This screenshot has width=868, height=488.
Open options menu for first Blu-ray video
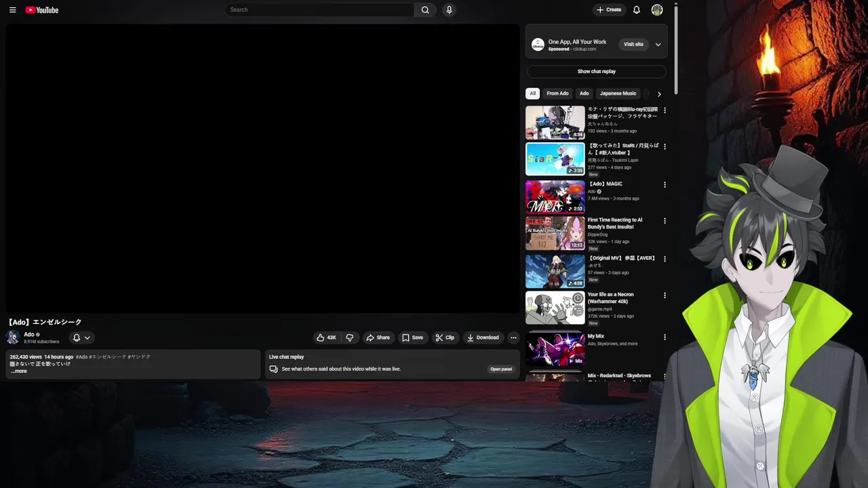[x=665, y=110]
